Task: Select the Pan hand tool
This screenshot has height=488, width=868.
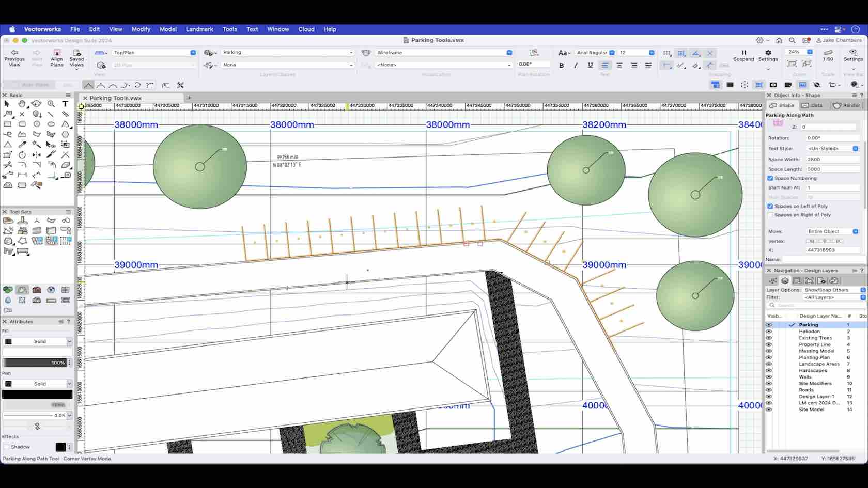Action: [22, 104]
